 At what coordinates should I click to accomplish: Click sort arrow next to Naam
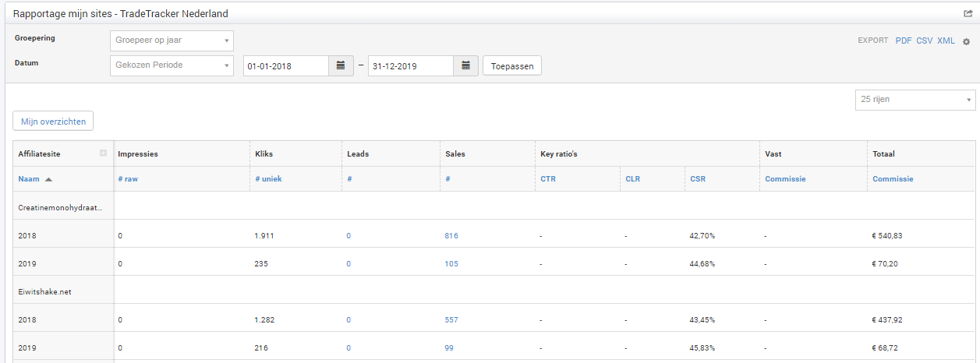[x=49, y=179]
